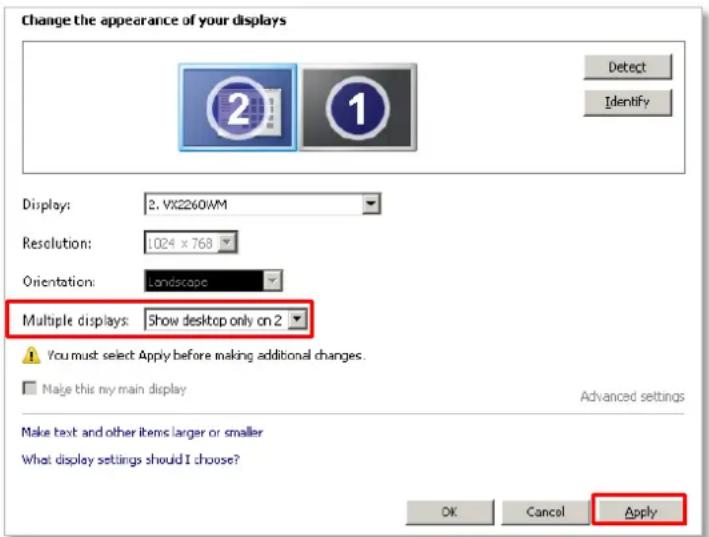Click the Multiple displays label
The image size is (709, 537).
(76, 320)
